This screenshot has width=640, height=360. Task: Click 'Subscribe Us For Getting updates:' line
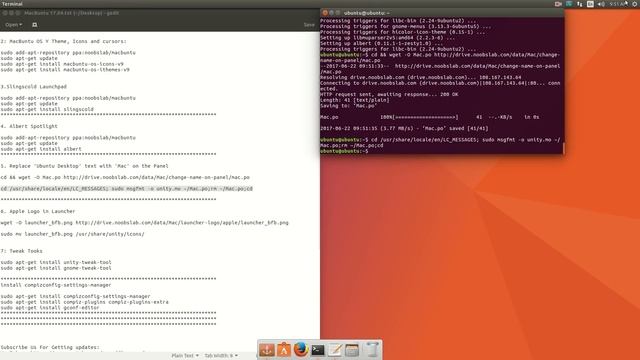click(50, 347)
